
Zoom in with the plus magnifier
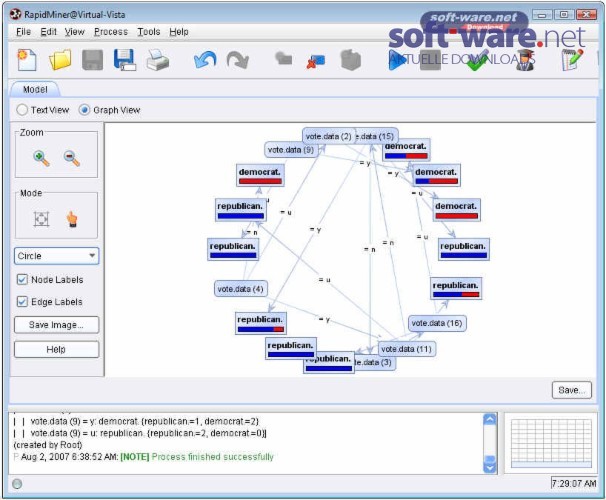tap(41, 158)
